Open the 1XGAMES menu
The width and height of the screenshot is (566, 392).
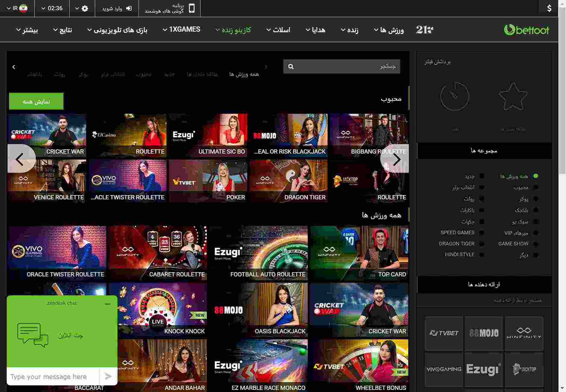(x=181, y=30)
